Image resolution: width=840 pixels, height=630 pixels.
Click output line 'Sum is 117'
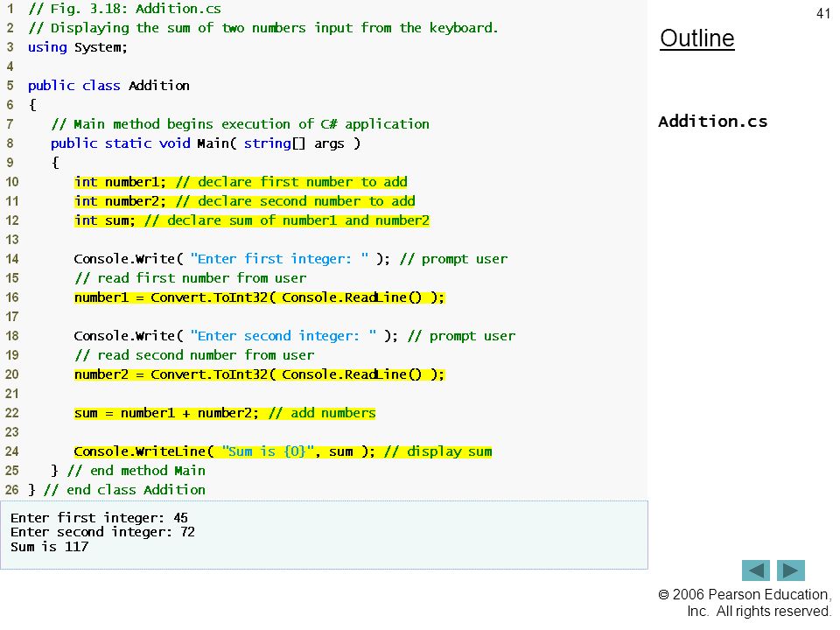click(x=49, y=547)
